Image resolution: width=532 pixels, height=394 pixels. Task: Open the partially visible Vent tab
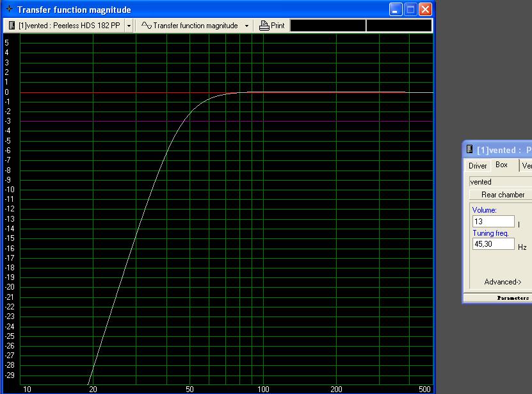pyautogui.click(x=526, y=166)
